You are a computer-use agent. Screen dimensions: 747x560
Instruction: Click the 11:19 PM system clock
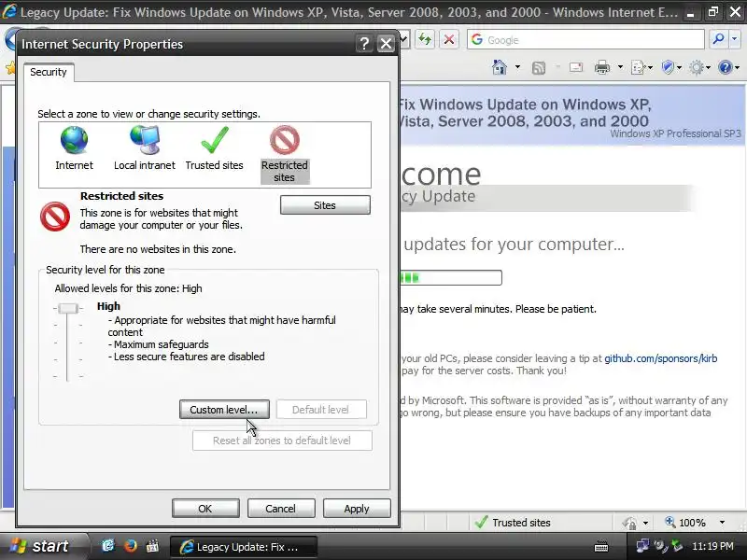point(712,546)
